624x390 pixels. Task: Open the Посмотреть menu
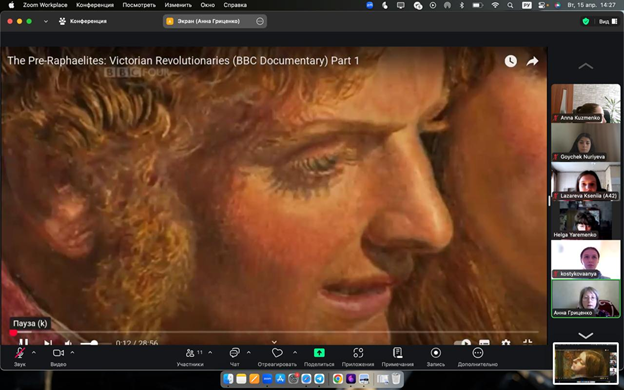pyautogui.click(x=139, y=5)
